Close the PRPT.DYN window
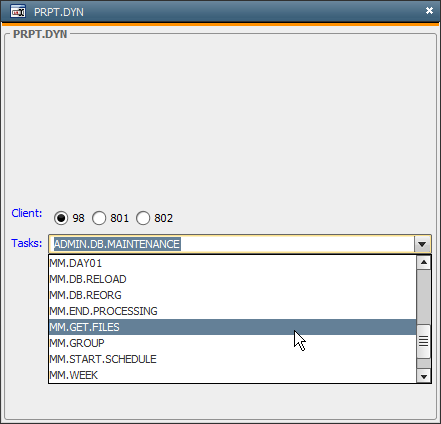 pos(429,11)
